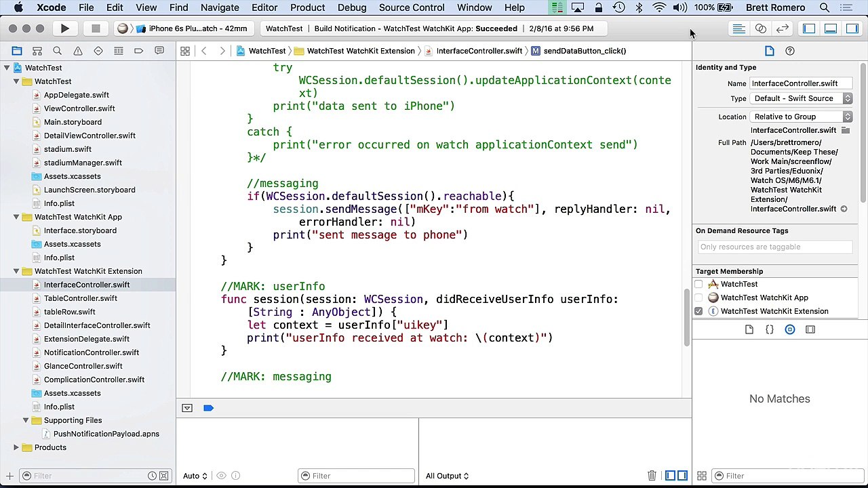Click the InterfaceController.swift breadcrumb segment

[473, 51]
